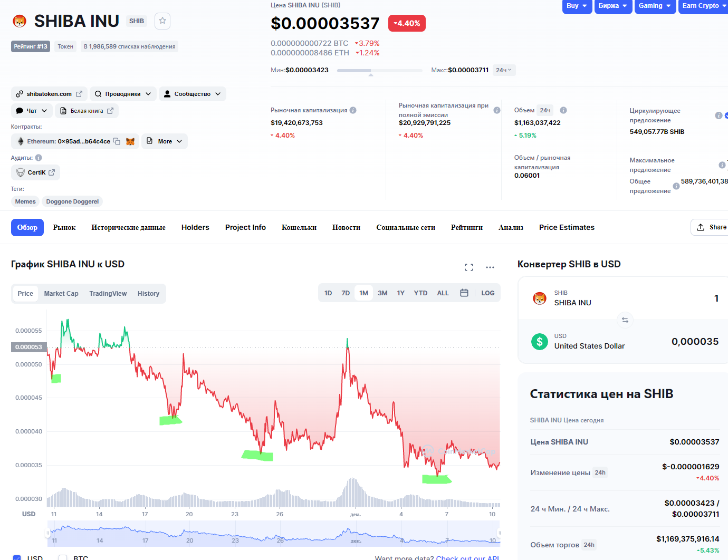Click the SHIBA INU coin logo in the page header
This screenshot has height=560, width=728.
(20, 21)
